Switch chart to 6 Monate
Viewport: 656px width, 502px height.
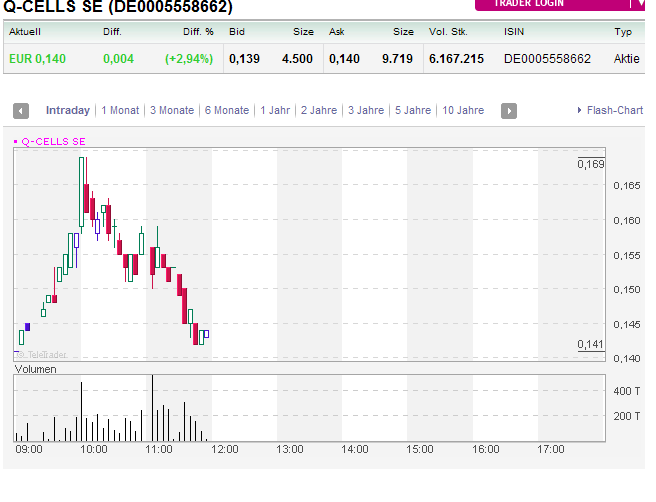(227, 110)
